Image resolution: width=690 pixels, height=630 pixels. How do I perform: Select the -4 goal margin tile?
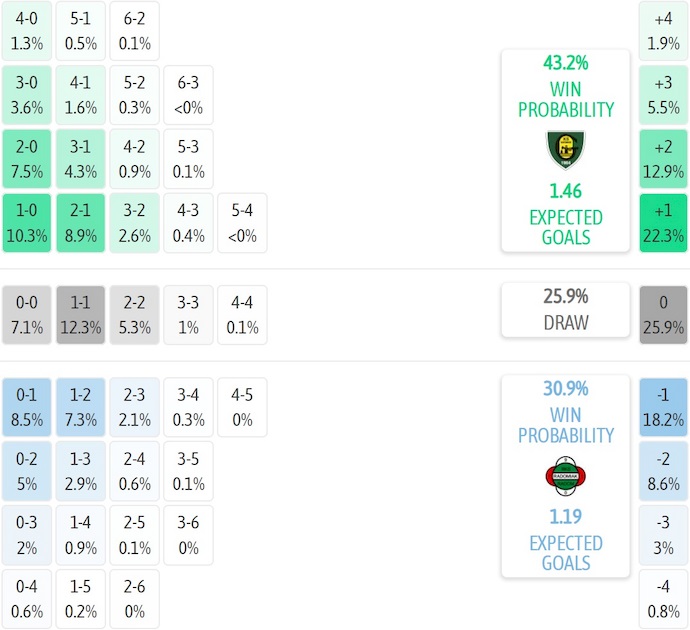[664, 599]
